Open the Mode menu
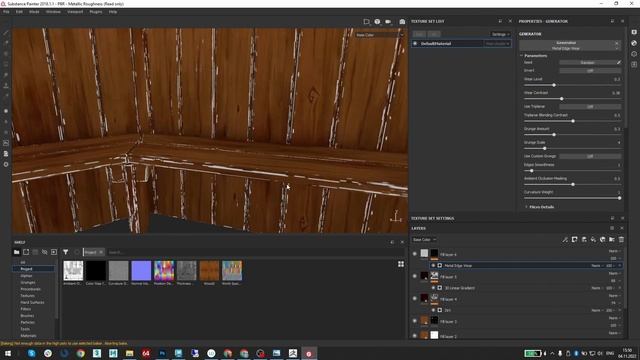 (x=34, y=12)
